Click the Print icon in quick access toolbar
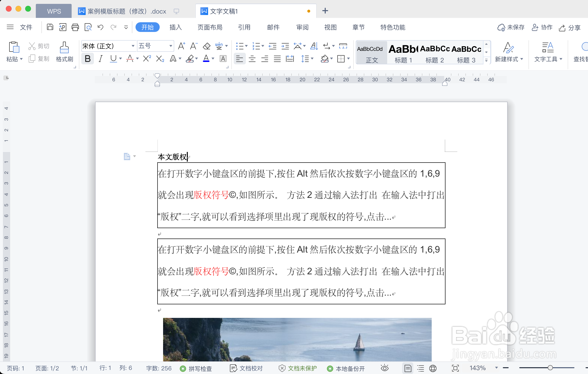This screenshot has height=374, width=588. [75, 27]
